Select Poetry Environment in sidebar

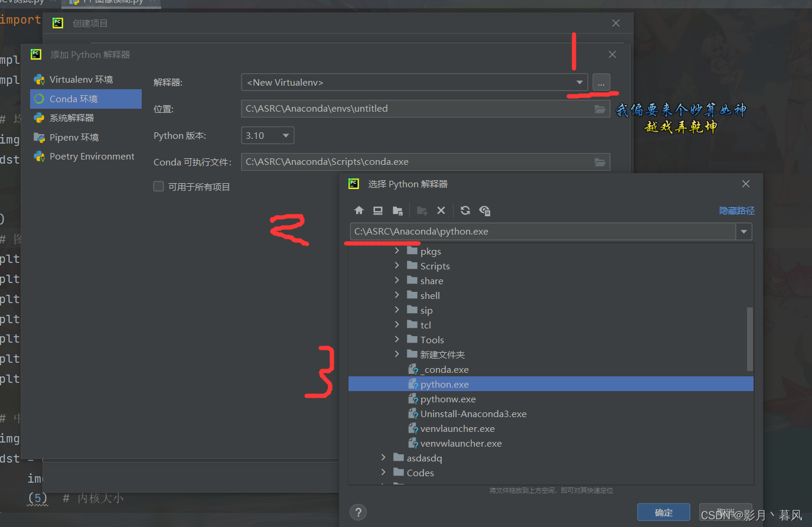[x=86, y=157]
